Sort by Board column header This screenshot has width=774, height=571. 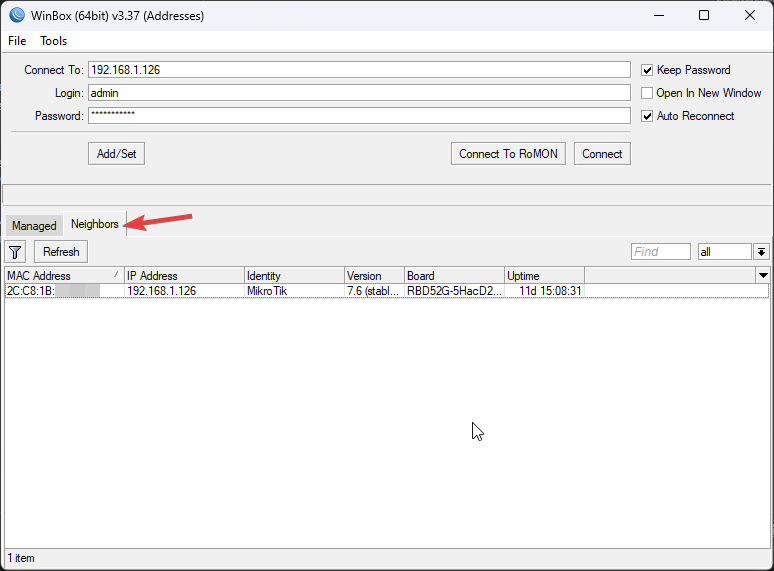pos(454,275)
